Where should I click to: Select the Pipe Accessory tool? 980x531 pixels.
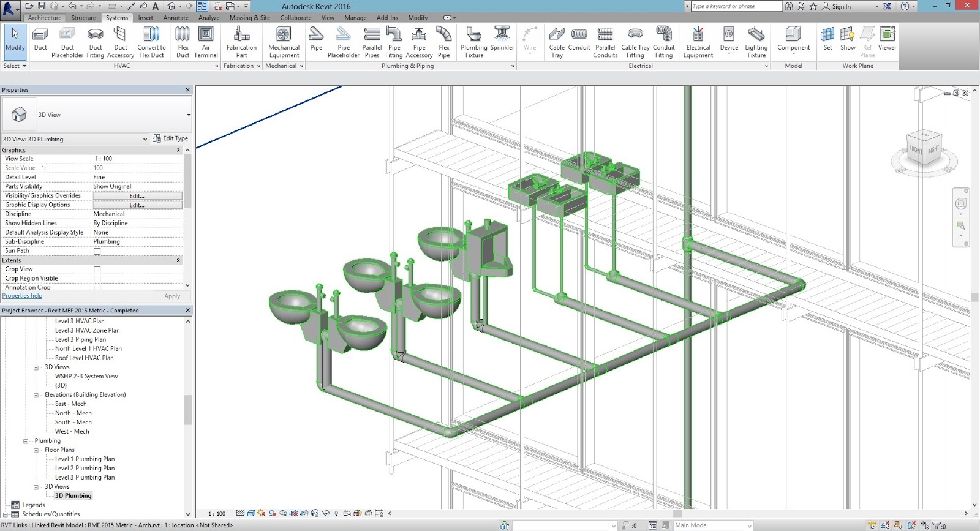coord(419,42)
